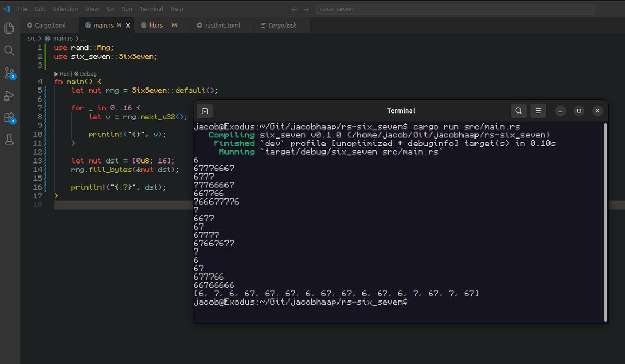Click the Run code lens above main

62,74
